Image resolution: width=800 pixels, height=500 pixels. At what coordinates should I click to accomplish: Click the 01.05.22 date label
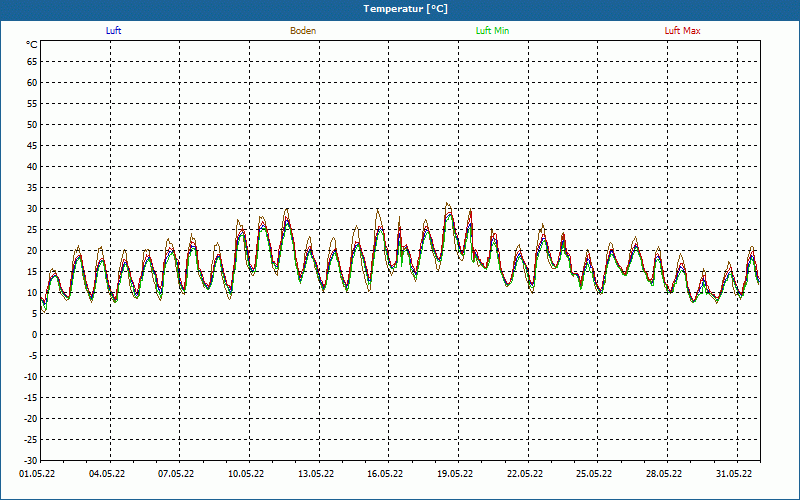click(x=37, y=473)
